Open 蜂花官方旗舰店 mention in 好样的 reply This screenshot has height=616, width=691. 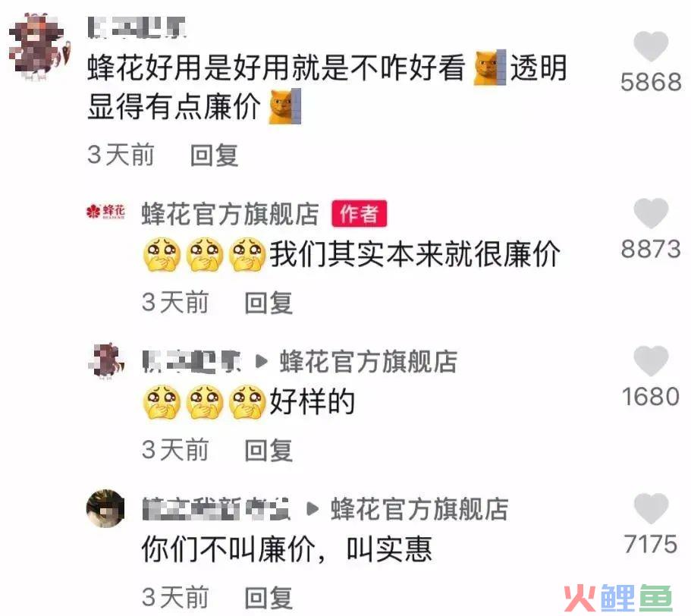tap(369, 362)
